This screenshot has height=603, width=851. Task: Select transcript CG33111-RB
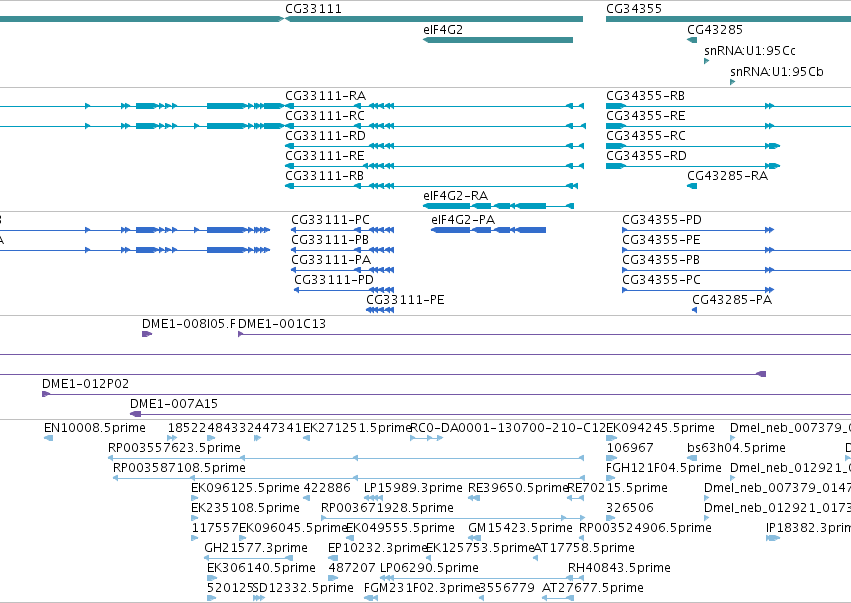coord(431,186)
